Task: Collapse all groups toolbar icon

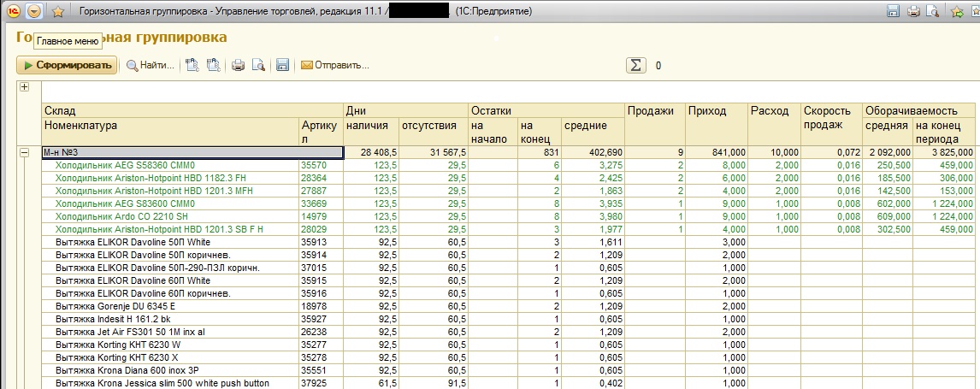Action: click(x=213, y=65)
